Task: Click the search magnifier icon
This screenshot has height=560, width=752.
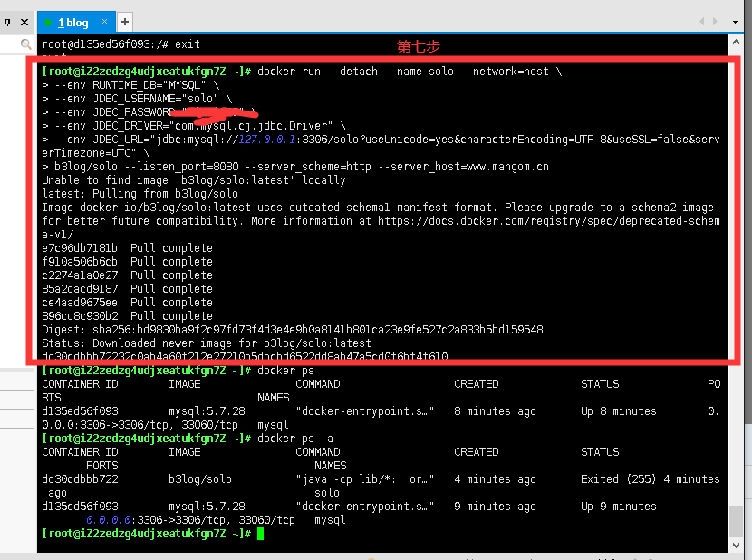Action: [26, 44]
